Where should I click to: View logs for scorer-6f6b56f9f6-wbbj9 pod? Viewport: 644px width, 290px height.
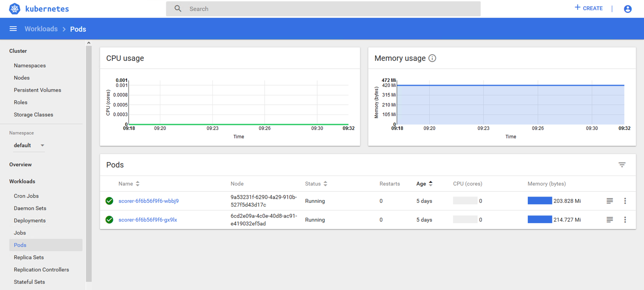pos(610,201)
